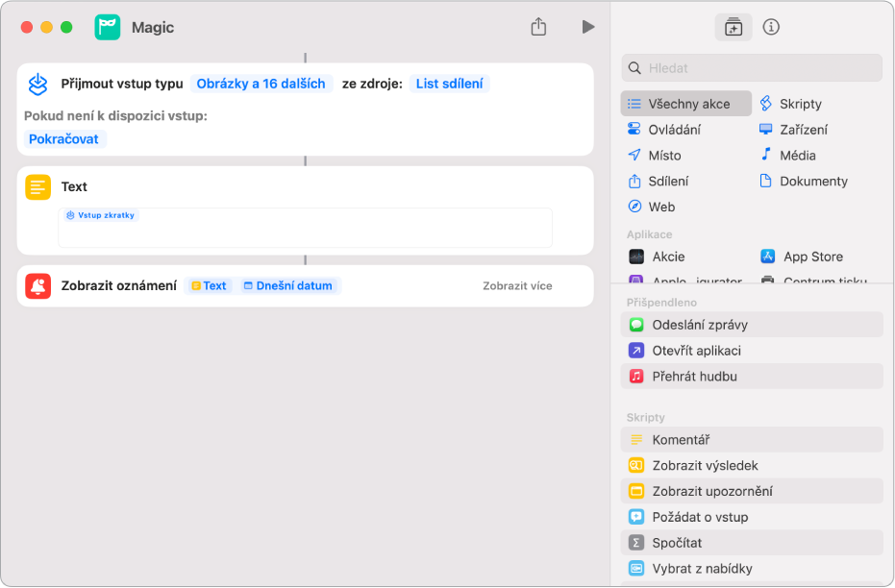The image size is (895, 588).
Task: Focus the Hledat search field
Action: point(752,68)
